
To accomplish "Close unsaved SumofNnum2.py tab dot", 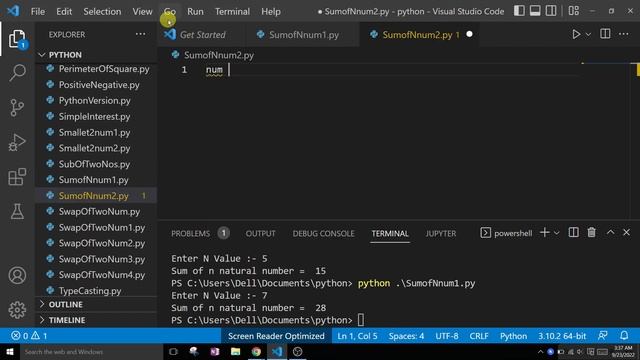I will (x=469, y=34).
